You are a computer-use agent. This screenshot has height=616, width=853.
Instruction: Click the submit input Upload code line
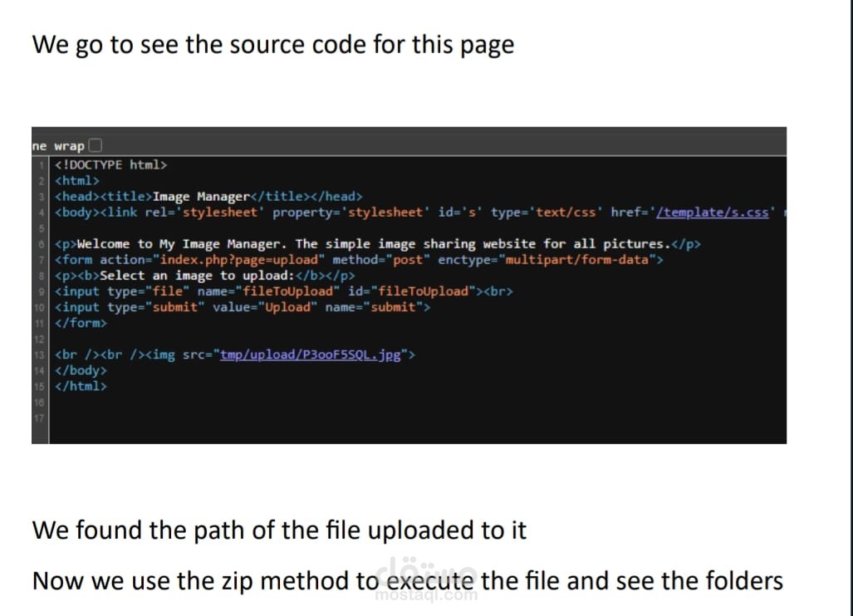point(242,307)
